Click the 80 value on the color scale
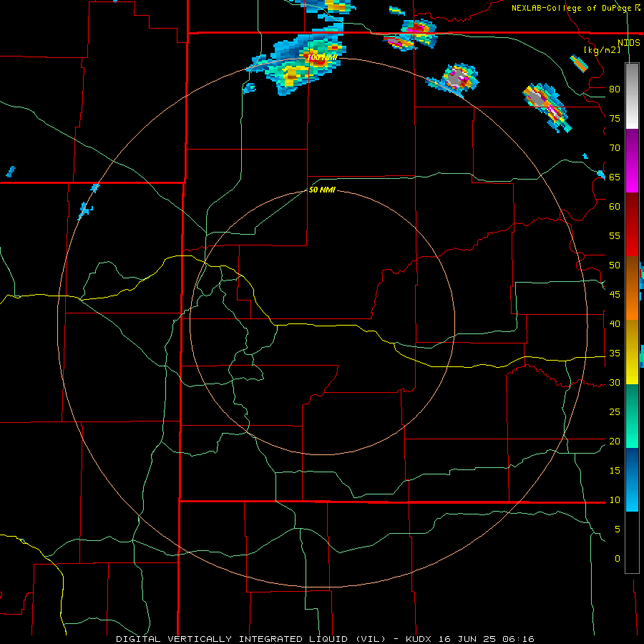Screen dimensions: 644x644 (x=615, y=89)
